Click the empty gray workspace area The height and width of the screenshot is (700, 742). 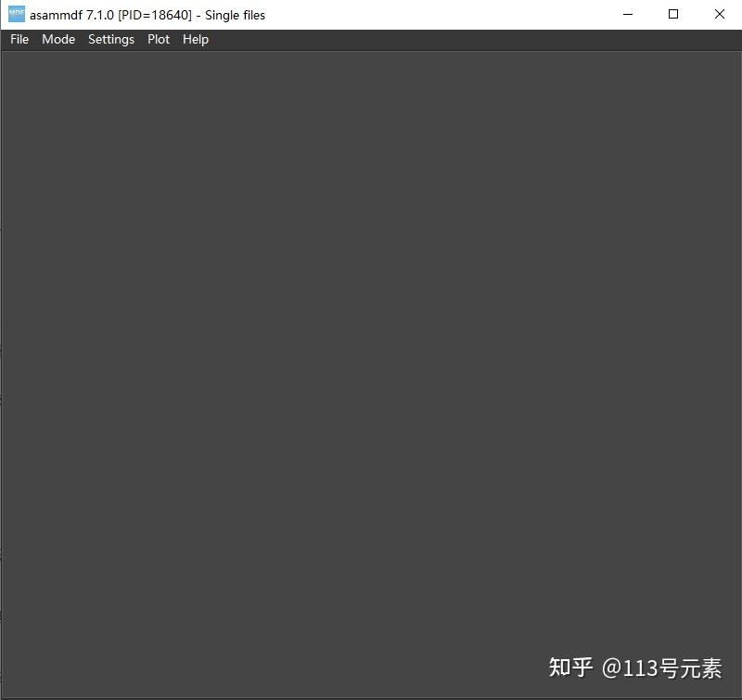tap(371, 371)
